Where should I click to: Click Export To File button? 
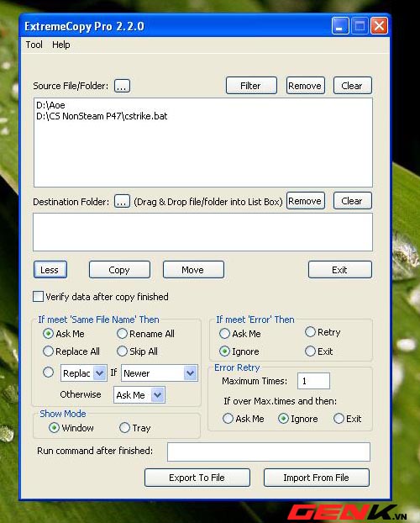click(x=197, y=478)
